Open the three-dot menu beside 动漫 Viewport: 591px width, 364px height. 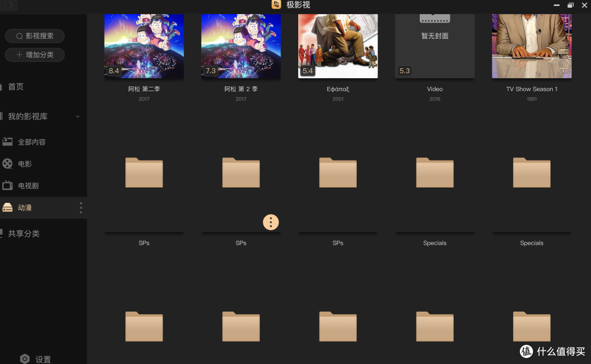click(80, 208)
